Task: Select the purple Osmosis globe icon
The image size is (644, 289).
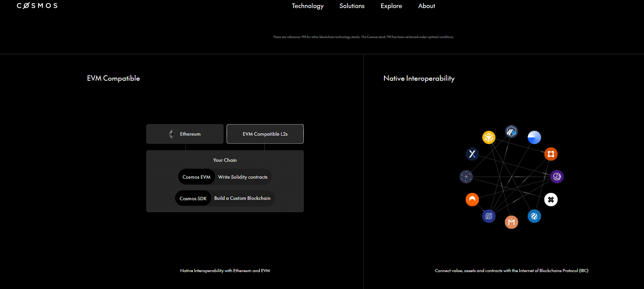Action: pos(557,177)
